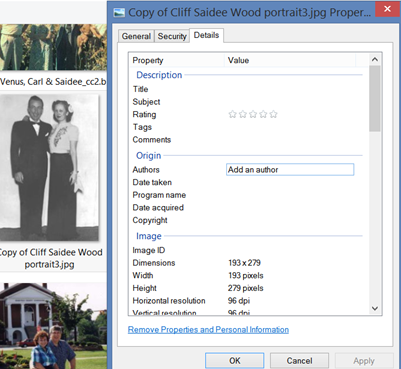Viewport: 401px width, 369px height.
Task: Set rating using the first star
Action: pyautogui.click(x=232, y=115)
